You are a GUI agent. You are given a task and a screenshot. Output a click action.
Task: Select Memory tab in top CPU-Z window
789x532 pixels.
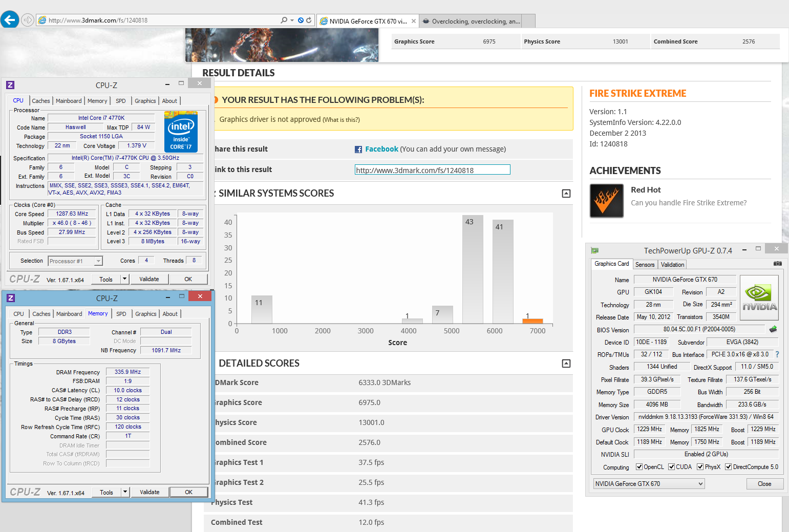click(97, 101)
